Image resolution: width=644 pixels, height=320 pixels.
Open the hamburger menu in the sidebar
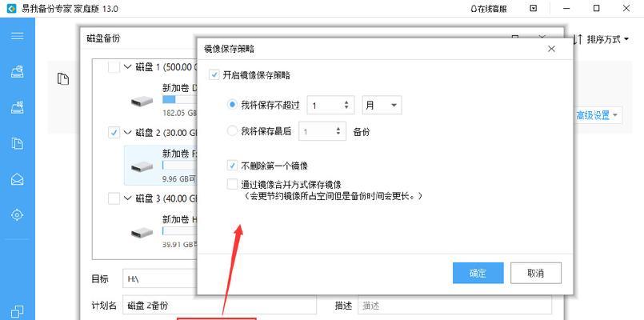point(17,36)
